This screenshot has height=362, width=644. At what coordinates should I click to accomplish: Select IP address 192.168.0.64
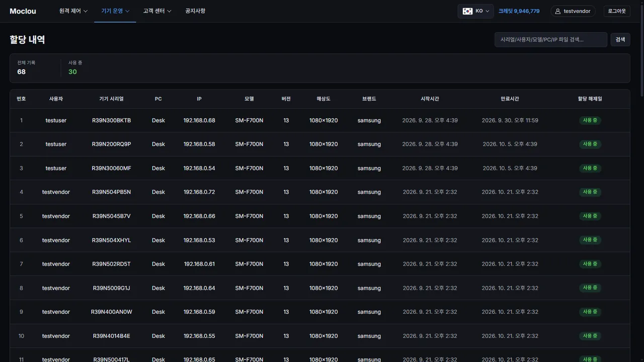point(199,288)
